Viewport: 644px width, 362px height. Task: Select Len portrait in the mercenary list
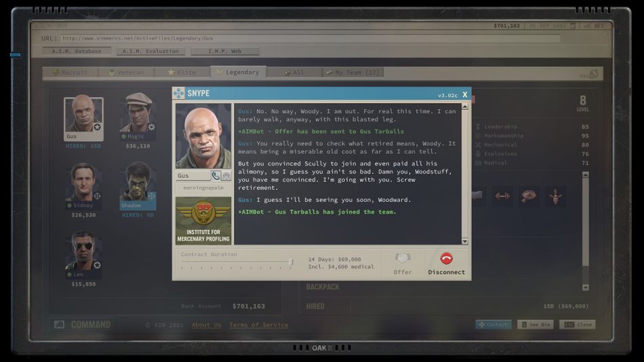(x=83, y=255)
